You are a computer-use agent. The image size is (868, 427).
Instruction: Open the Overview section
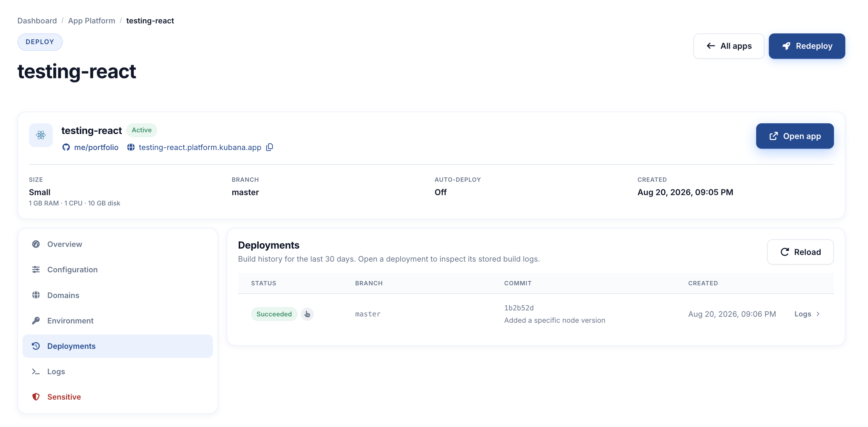click(x=118, y=244)
